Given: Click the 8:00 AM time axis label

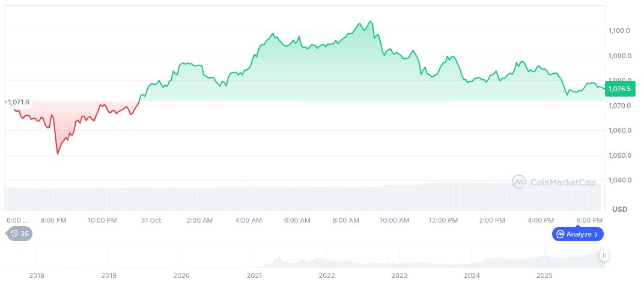Looking at the screenshot, I should 346,220.
